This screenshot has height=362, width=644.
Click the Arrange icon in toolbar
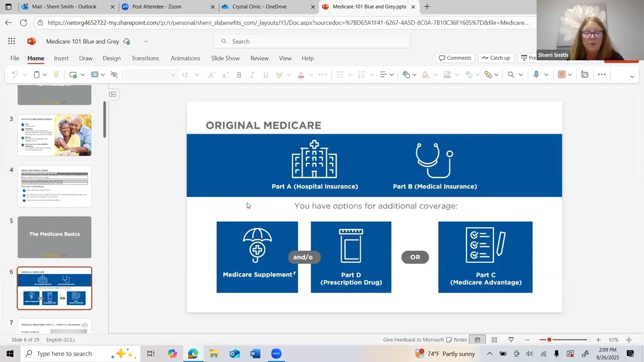click(488, 74)
